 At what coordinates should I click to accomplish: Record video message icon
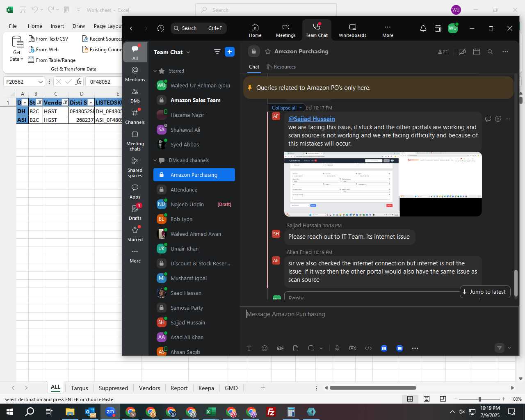(x=353, y=348)
